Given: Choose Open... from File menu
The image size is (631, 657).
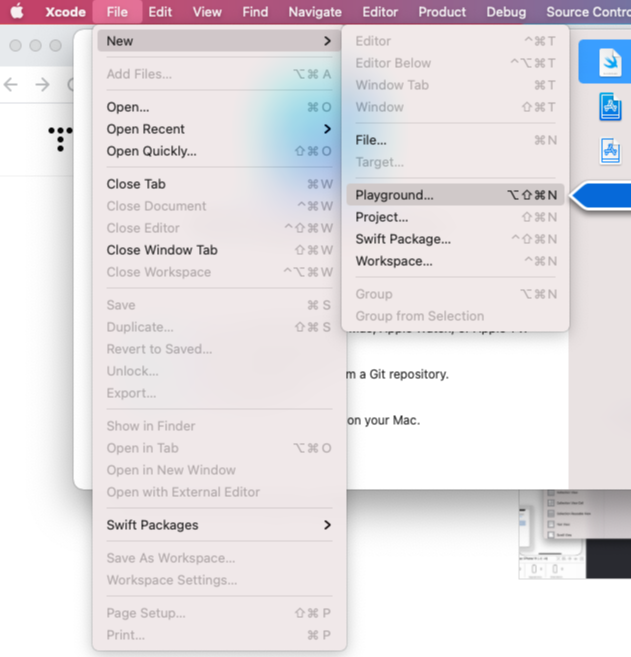Looking at the screenshot, I should coord(219,107).
